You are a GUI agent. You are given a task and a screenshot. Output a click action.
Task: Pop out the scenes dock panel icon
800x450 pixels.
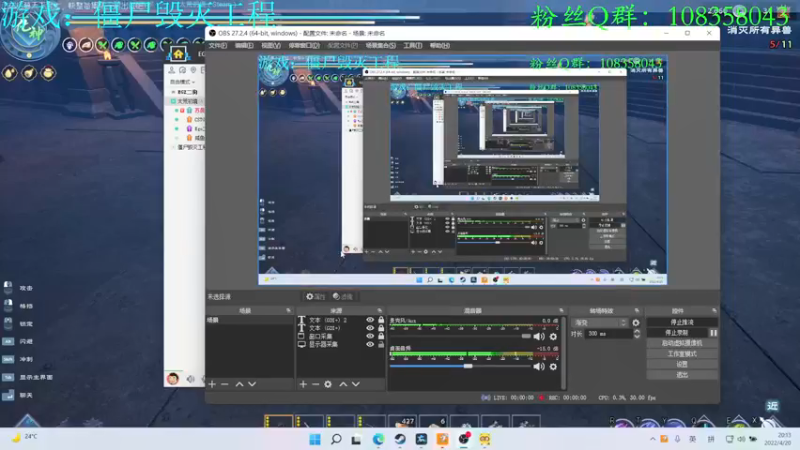pos(288,310)
